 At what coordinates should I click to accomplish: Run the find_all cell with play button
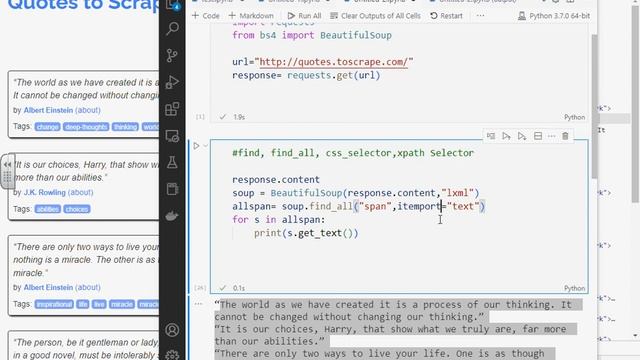(x=196, y=146)
